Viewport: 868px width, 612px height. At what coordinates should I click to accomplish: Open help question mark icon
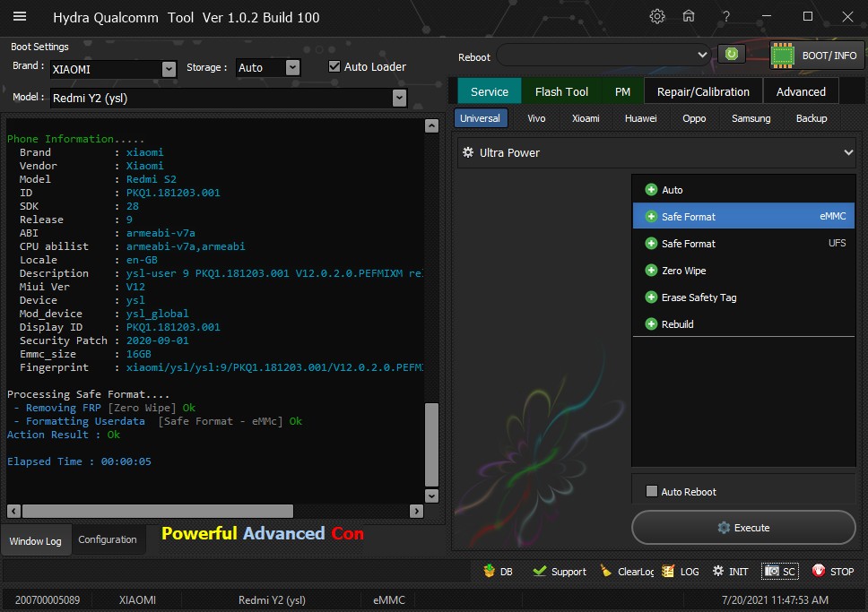[x=725, y=17]
